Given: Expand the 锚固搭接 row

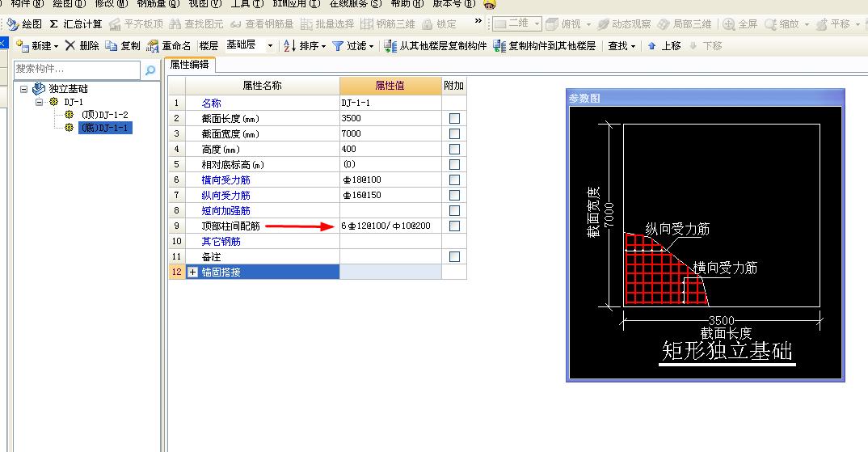Looking at the screenshot, I should 192,272.
